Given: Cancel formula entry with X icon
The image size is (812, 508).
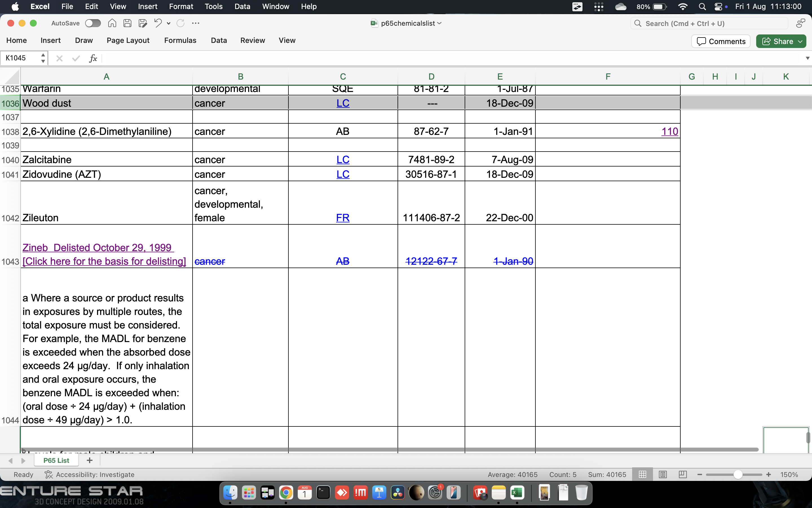Looking at the screenshot, I should point(59,58).
